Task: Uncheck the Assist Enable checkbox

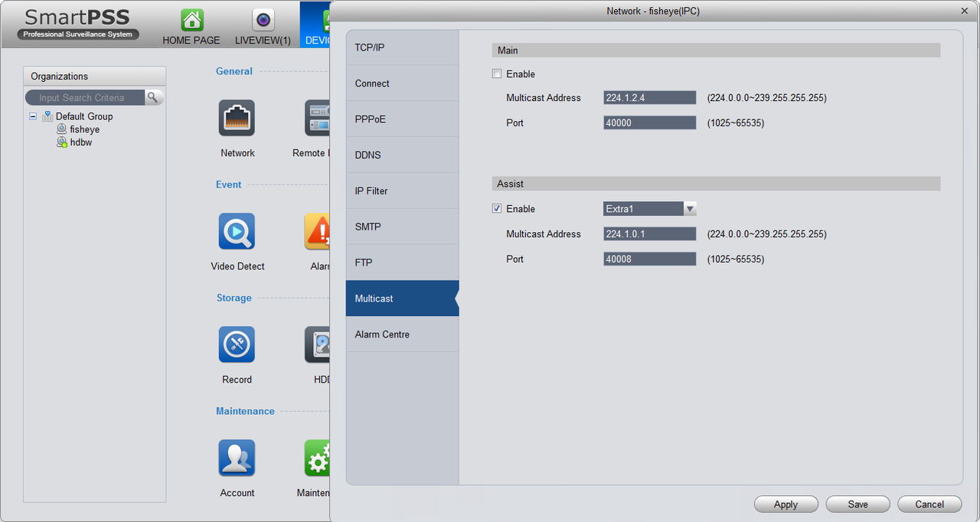Action: tap(497, 209)
